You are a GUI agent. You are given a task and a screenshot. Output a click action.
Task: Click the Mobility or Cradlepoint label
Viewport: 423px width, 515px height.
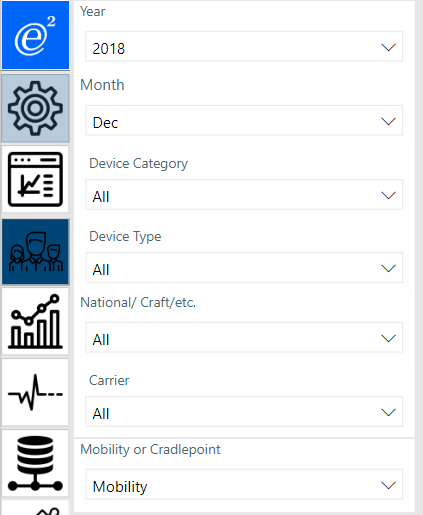tap(150, 449)
